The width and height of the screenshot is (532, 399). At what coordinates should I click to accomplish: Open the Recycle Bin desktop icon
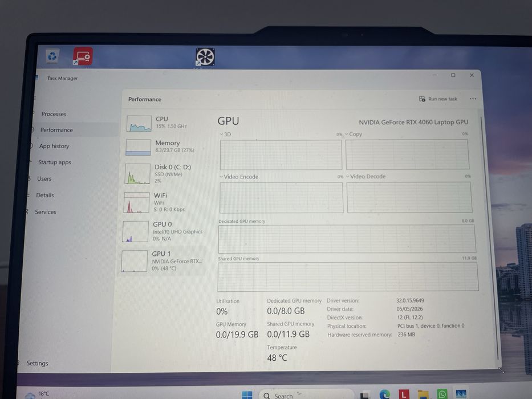pyautogui.click(x=52, y=56)
